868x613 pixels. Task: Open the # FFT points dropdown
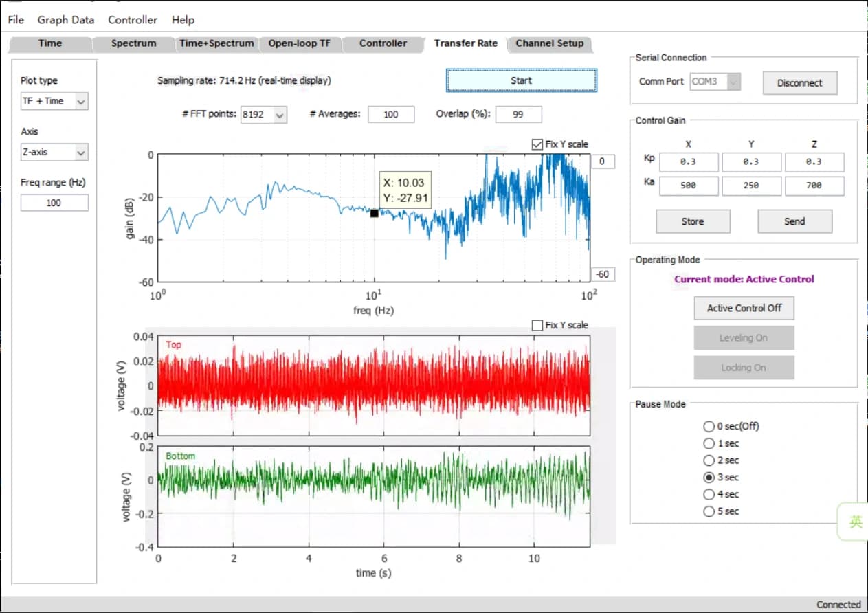[x=263, y=115]
